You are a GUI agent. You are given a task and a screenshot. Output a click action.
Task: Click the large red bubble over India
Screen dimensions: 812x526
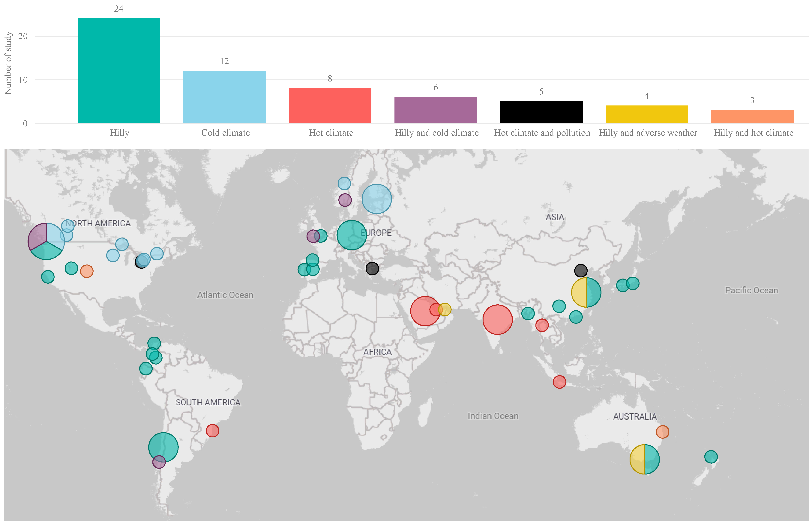[x=497, y=319]
